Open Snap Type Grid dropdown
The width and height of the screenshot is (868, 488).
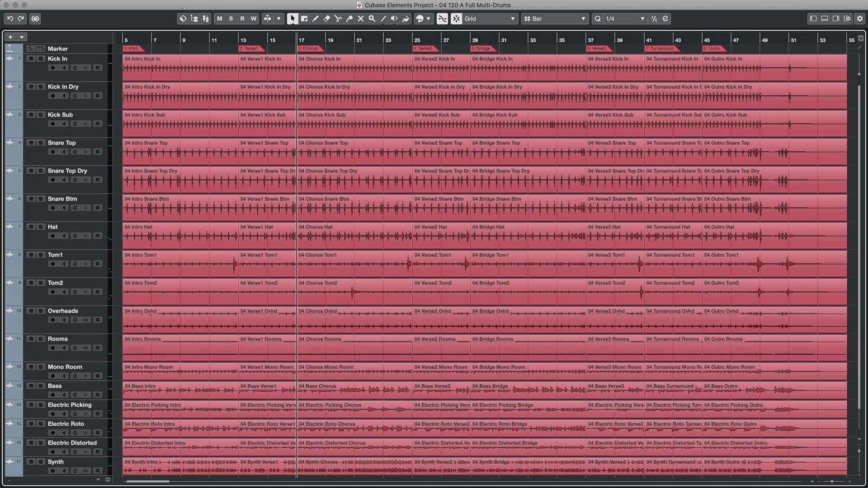click(490, 19)
